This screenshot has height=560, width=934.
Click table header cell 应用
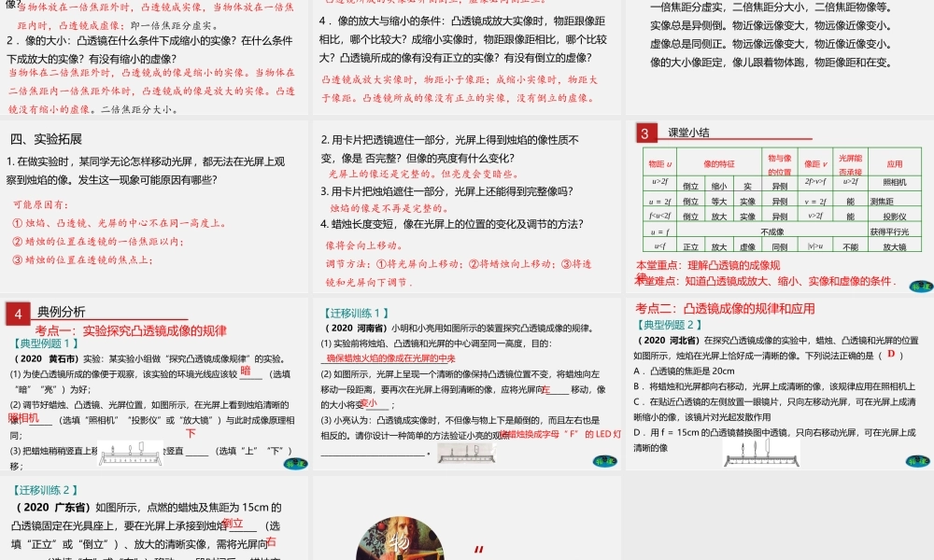point(894,163)
